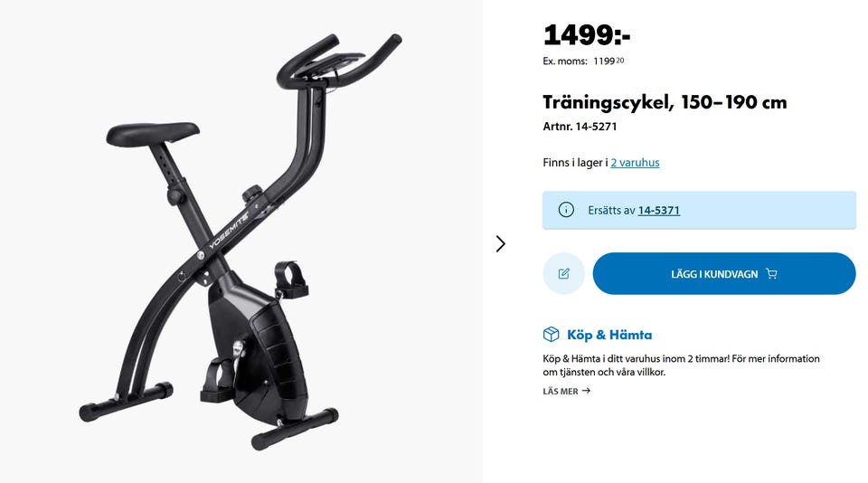Click the shopping cart icon inside Lägg i kundvagn
The width and height of the screenshot is (868, 483).
(x=771, y=274)
